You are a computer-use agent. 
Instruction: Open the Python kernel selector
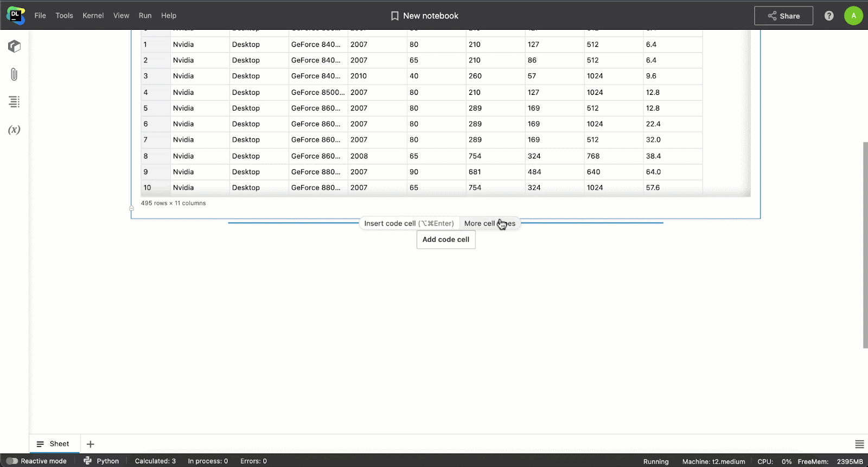(101, 461)
